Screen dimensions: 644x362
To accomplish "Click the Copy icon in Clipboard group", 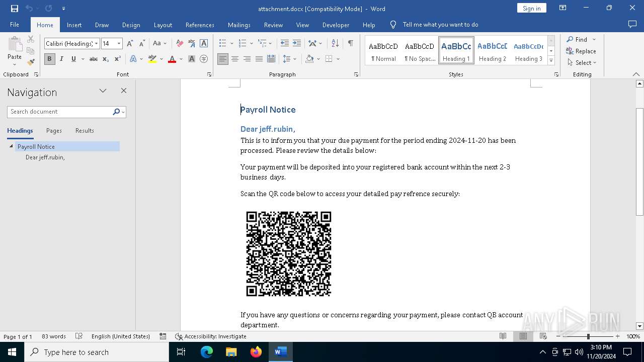I will 31,51.
